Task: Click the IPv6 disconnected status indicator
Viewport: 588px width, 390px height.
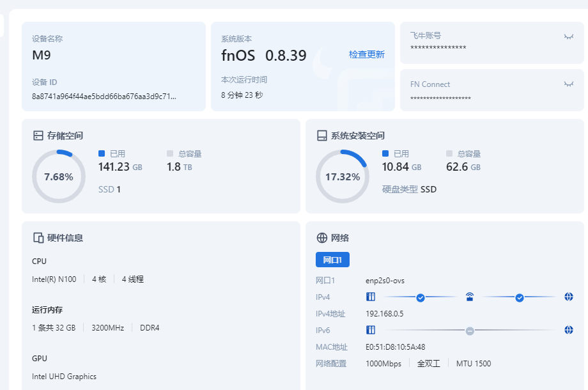Action: pos(470,331)
